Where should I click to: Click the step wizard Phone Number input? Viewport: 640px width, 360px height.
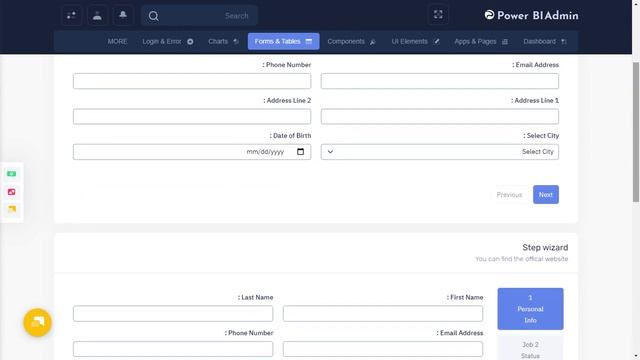[173, 349]
